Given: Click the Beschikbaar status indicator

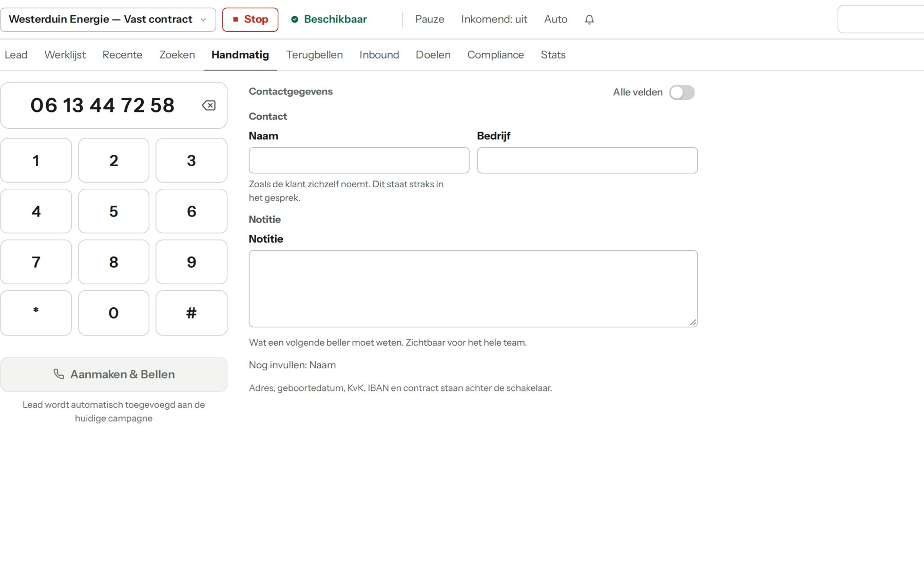Looking at the screenshot, I should tap(329, 19).
